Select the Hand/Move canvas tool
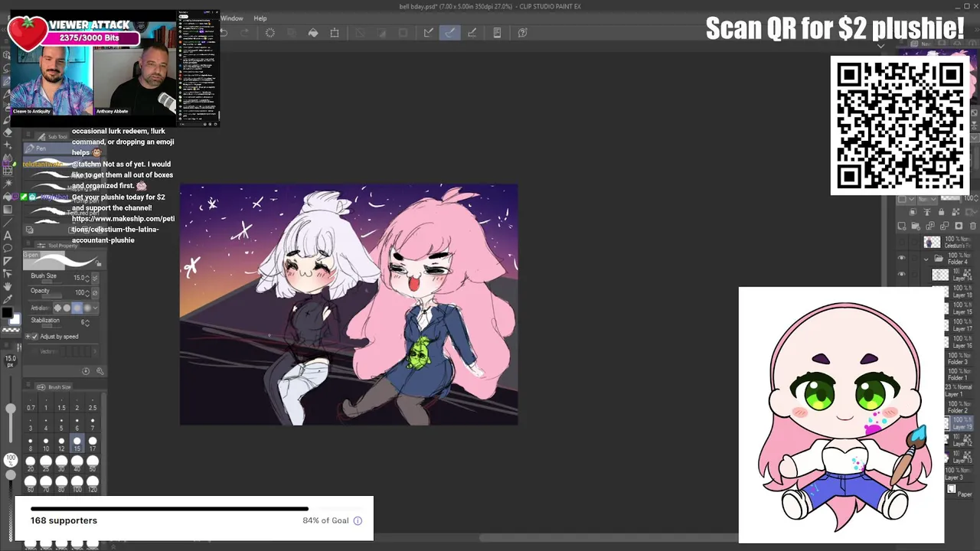This screenshot has width=980, height=551. pos(8,286)
